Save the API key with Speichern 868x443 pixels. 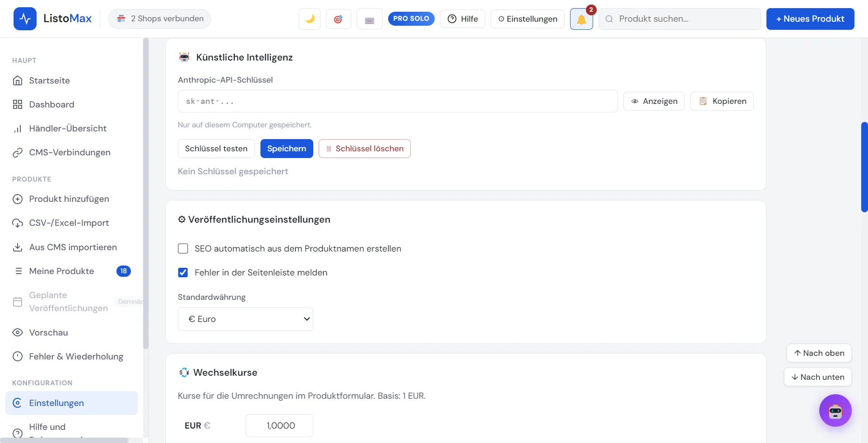coord(287,149)
